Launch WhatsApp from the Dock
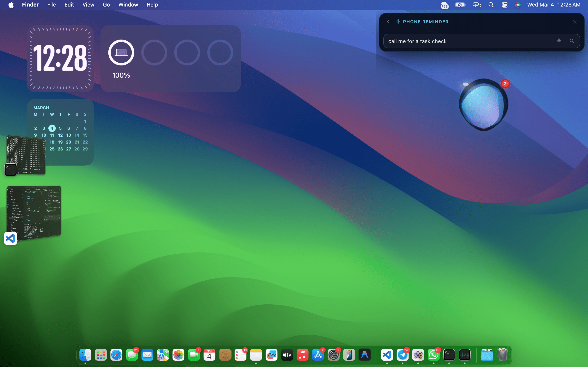 [433, 355]
